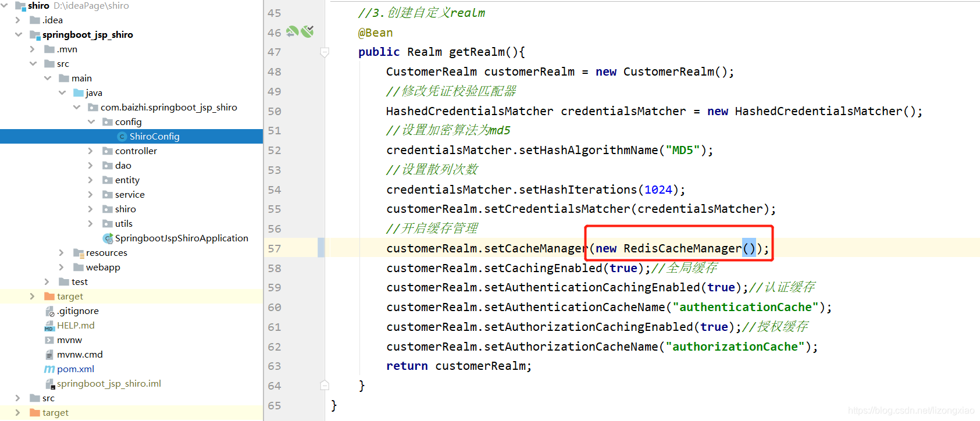Fold the getRealm method at line 47

click(325, 52)
